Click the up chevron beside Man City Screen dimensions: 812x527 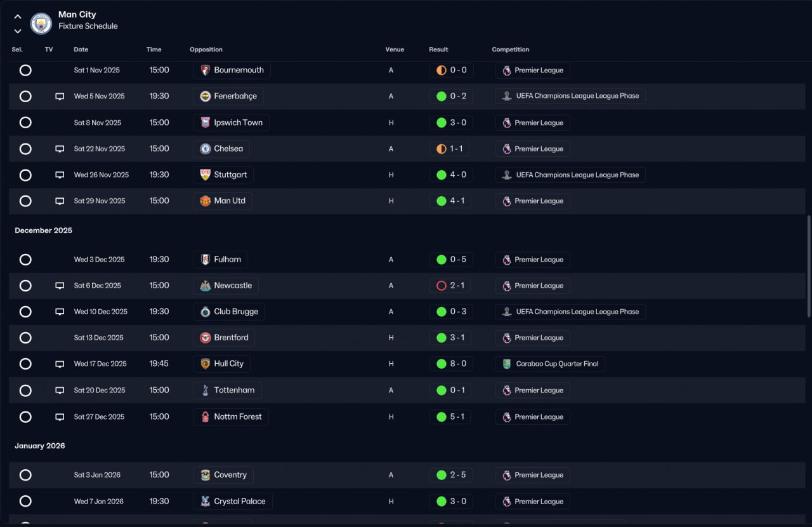(18, 17)
